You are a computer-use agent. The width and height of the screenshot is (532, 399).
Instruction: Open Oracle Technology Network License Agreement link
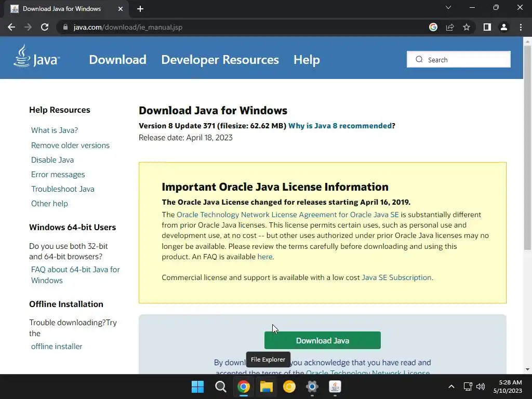tap(288, 215)
